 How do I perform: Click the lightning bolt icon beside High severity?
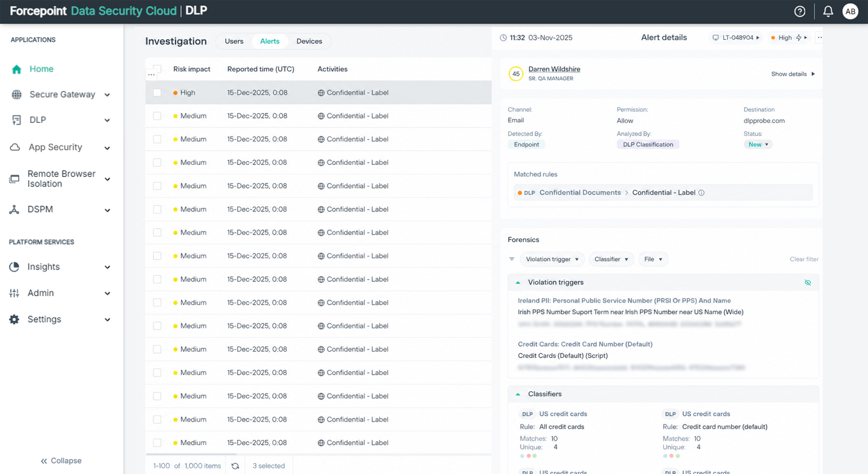coord(799,38)
